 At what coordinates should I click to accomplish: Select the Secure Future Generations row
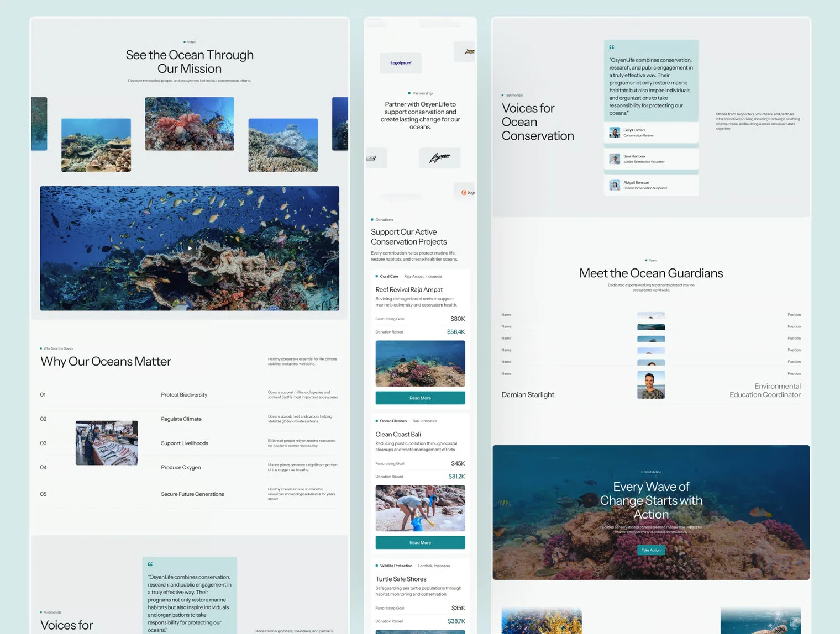190,494
